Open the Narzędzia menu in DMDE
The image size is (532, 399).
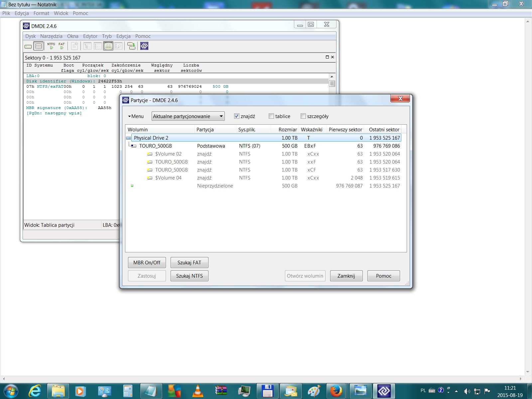tap(51, 36)
